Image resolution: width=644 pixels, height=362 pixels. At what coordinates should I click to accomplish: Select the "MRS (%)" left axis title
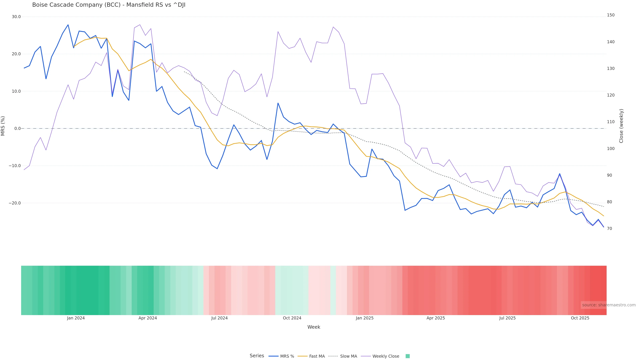[x=3, y=126]
